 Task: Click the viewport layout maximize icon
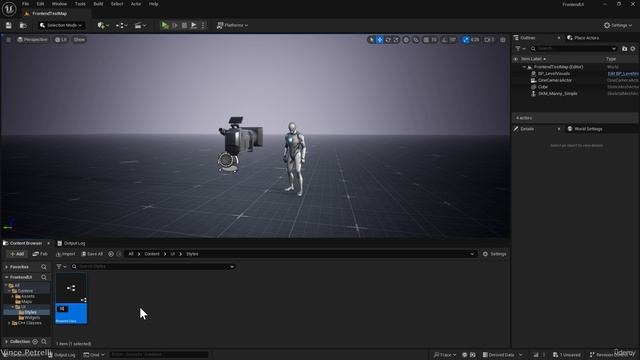503,40
